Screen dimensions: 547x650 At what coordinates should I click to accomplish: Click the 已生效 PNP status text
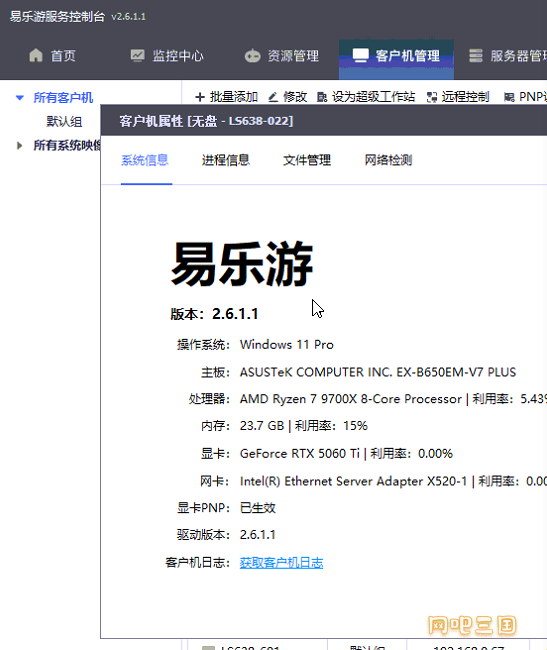coord(258,508)
